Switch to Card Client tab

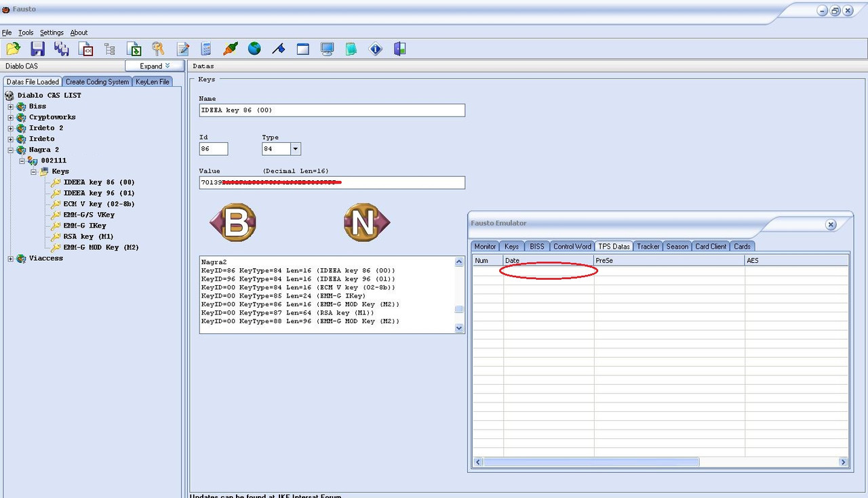(711, 246)
